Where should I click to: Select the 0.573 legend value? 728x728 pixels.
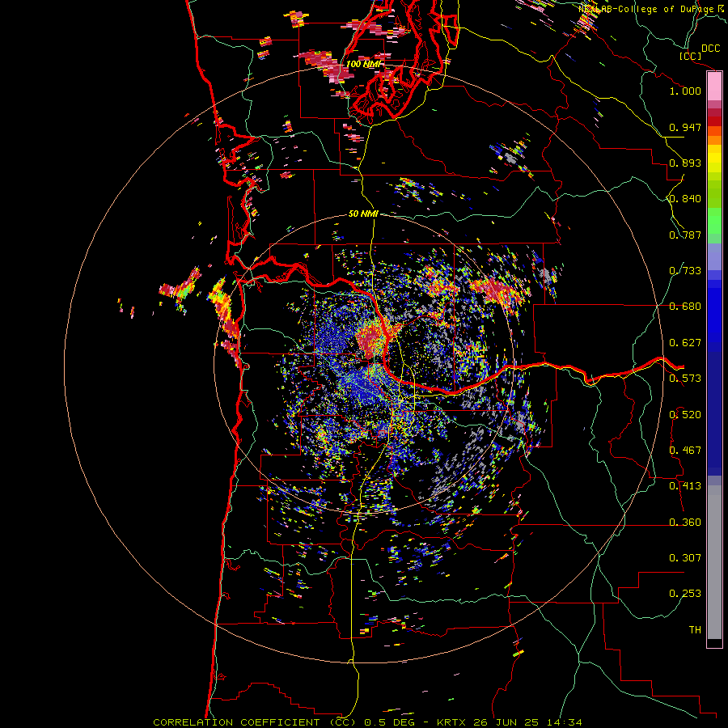click(685, 379)
